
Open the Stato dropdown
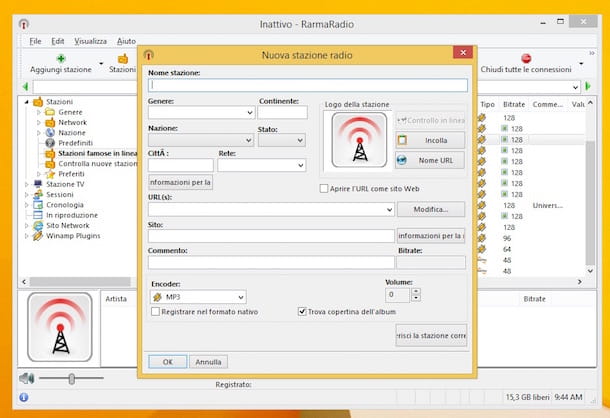[x=300, y=140]
